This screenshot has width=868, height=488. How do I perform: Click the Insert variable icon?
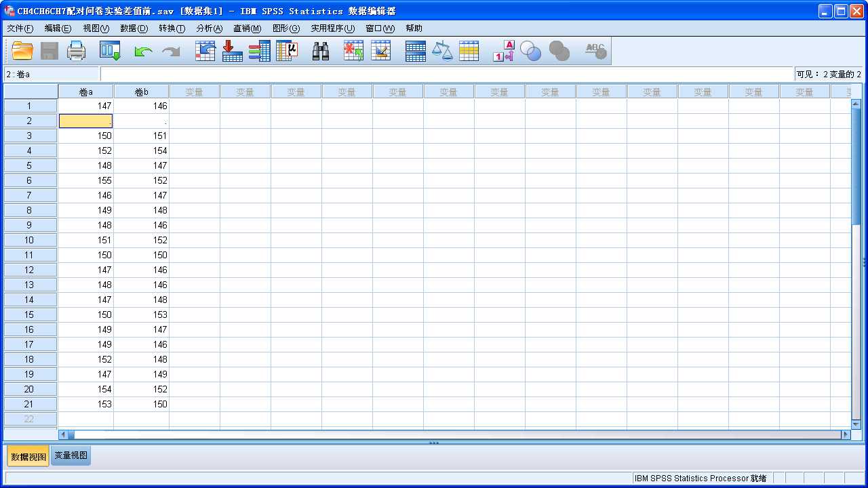(x=381, y=51)
